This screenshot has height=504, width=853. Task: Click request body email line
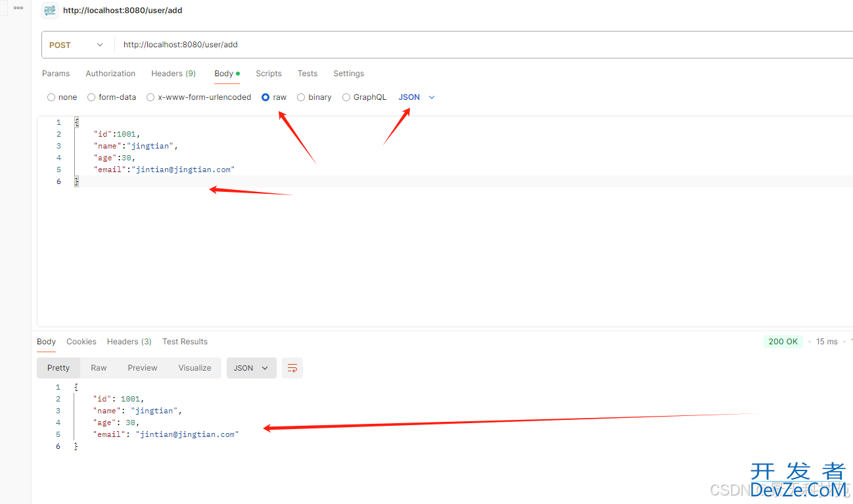[164, 170]
